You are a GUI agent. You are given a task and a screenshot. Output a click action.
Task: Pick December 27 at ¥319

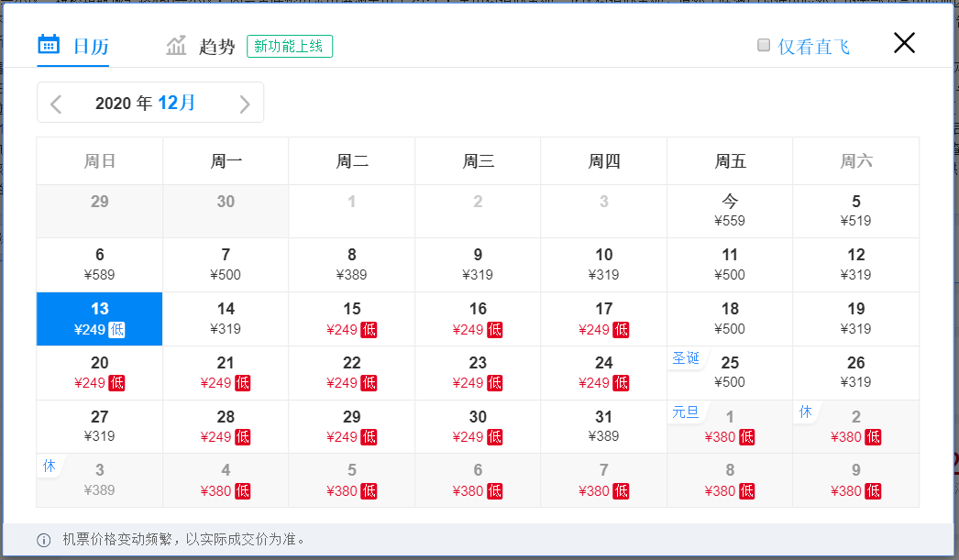coord(100,426)
